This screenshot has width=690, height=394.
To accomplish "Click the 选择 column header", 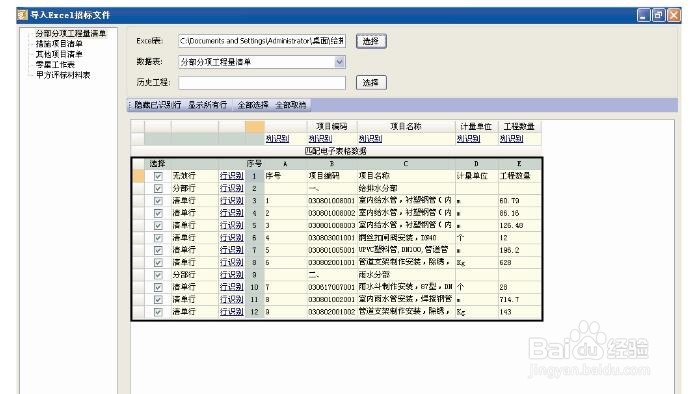I will click(x=157, y=164).
